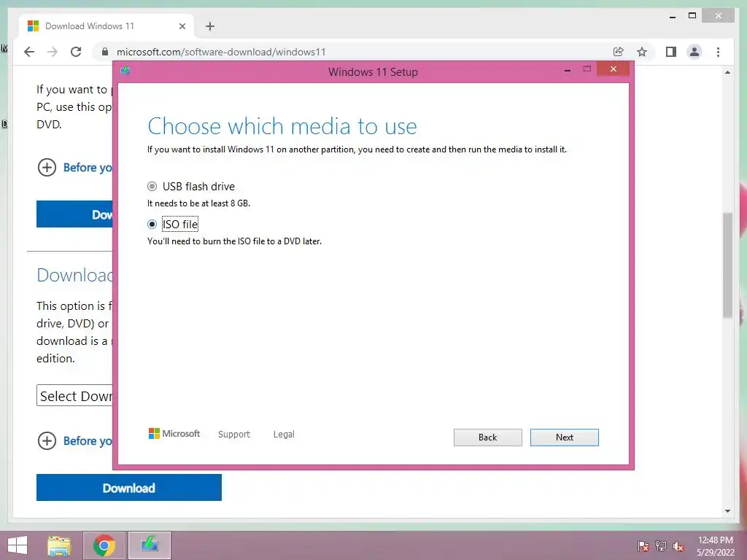Close the Download Windows 11 tab
The height and width of the screenshot is (560, 747).
tap(182, 26)
